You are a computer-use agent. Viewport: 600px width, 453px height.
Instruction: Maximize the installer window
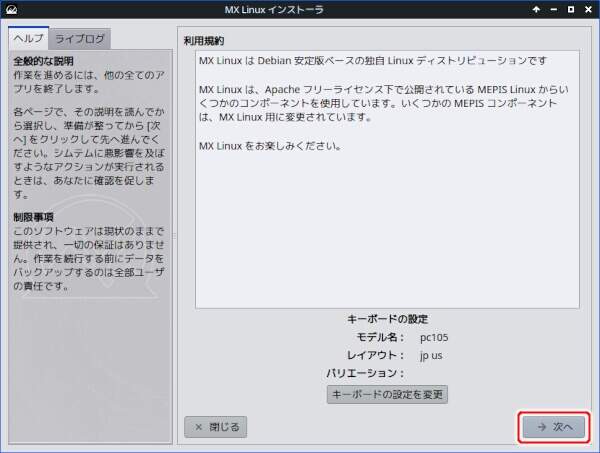tap(571, 9)
